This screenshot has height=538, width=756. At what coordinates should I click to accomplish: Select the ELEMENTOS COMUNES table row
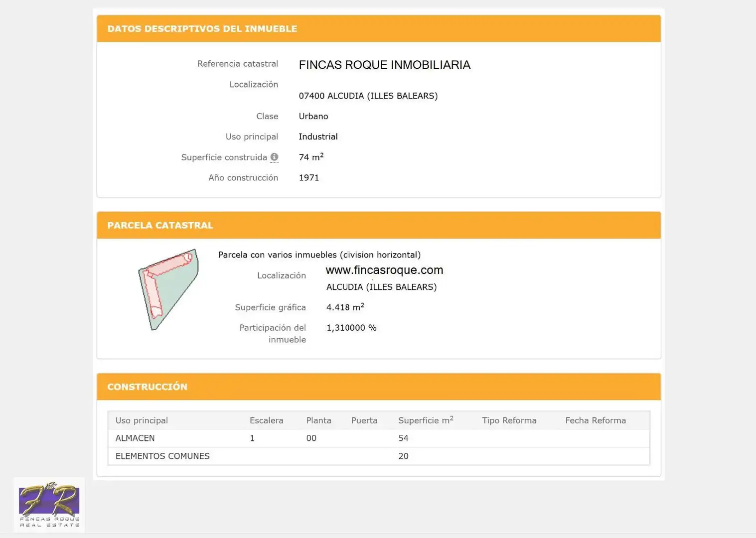click(379, 456)
